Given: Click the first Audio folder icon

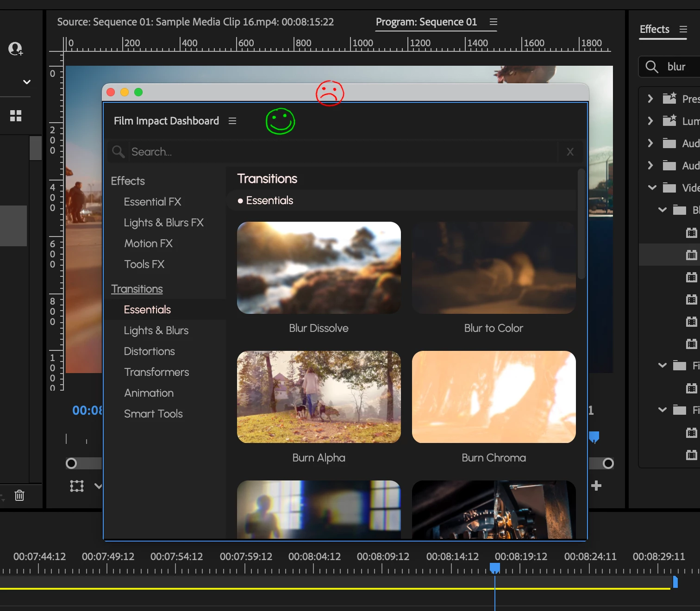Looking at the screenshot, I should [x=669, y=143].
